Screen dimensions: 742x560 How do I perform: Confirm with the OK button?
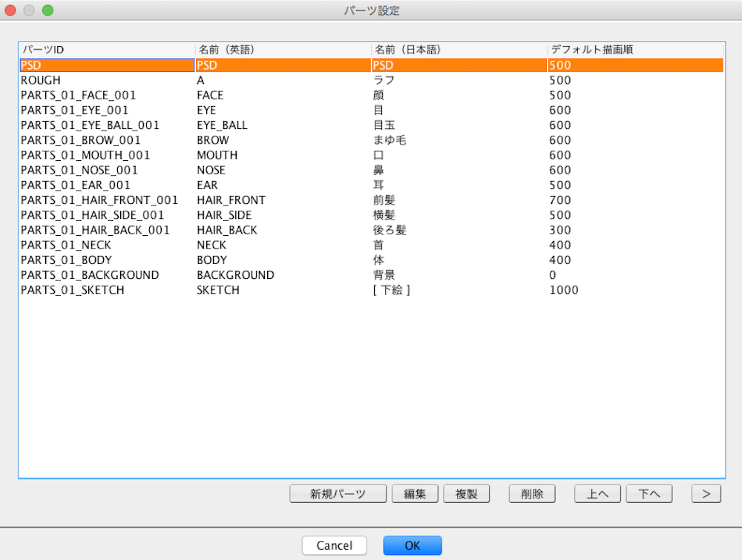click(413, 545)
